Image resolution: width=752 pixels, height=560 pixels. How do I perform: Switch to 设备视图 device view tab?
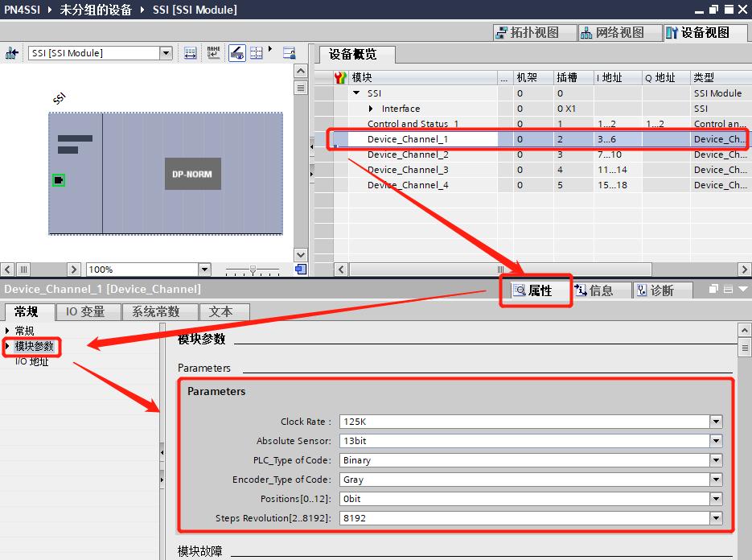click(x=705, y=33)
